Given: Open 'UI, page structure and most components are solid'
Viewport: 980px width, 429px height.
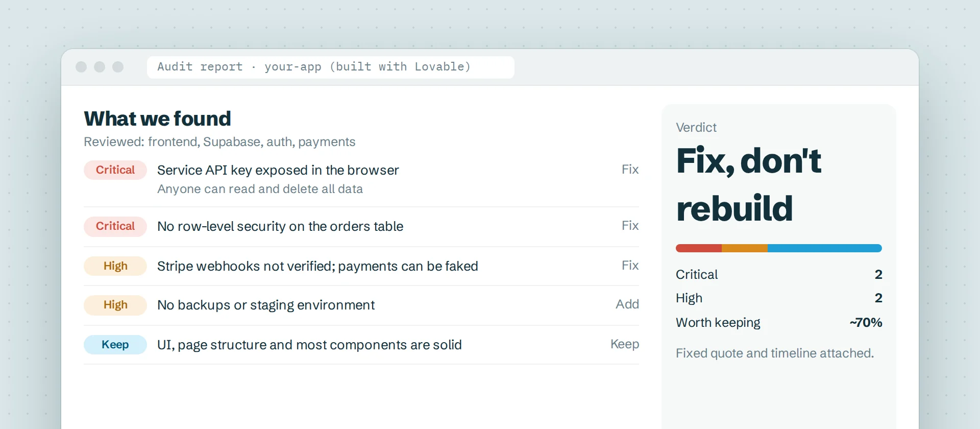Looking at the screenshot, I should (309, 345).
